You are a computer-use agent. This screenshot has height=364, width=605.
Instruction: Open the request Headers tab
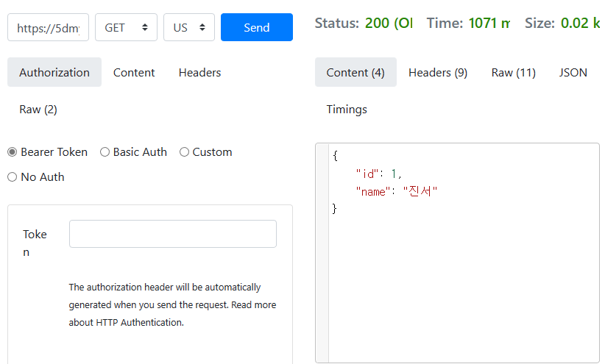tap(199, 72)
